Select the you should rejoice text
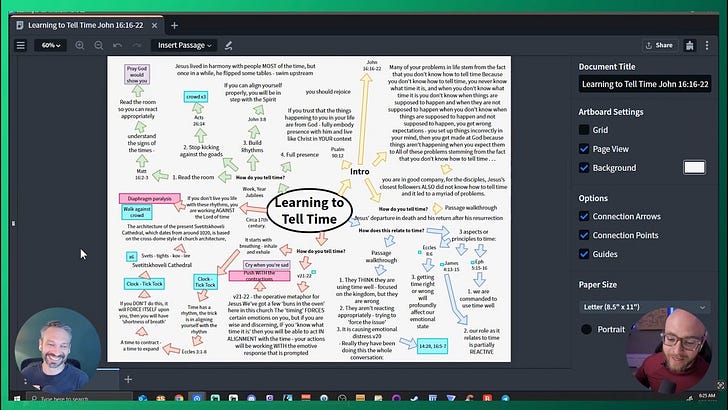 pyautogui.click(x=328, y=92)
